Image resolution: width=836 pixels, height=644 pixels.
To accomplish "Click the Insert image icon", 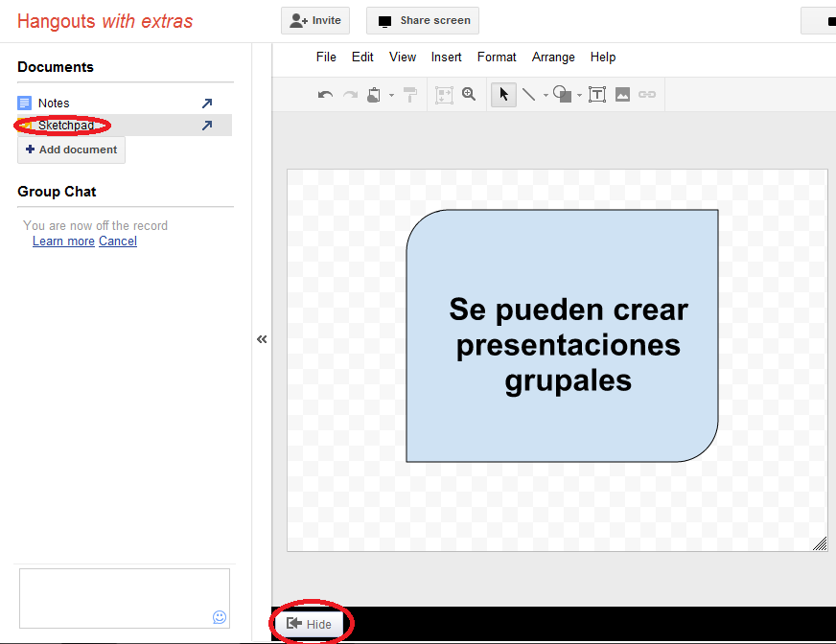I will tap(622, 94).
